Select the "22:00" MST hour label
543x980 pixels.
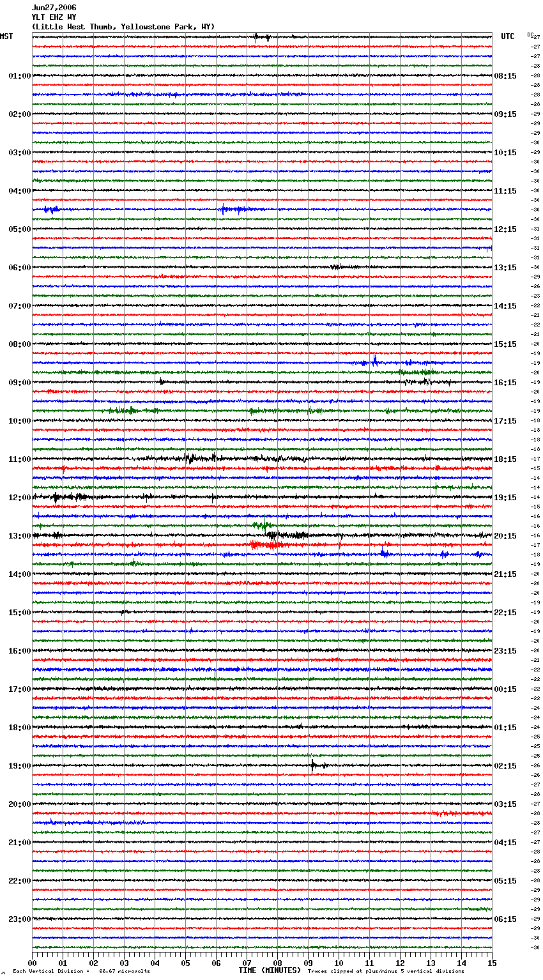(x=20, y=881)
